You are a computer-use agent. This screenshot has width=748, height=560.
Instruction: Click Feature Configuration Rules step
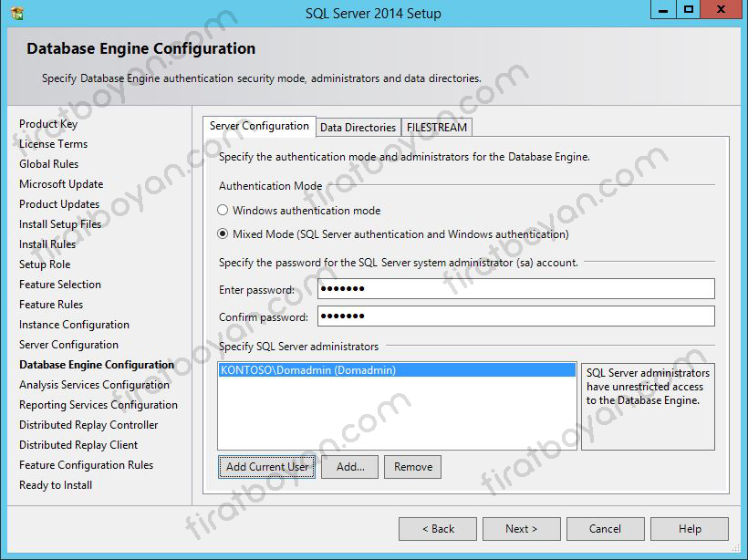point(87,464)
